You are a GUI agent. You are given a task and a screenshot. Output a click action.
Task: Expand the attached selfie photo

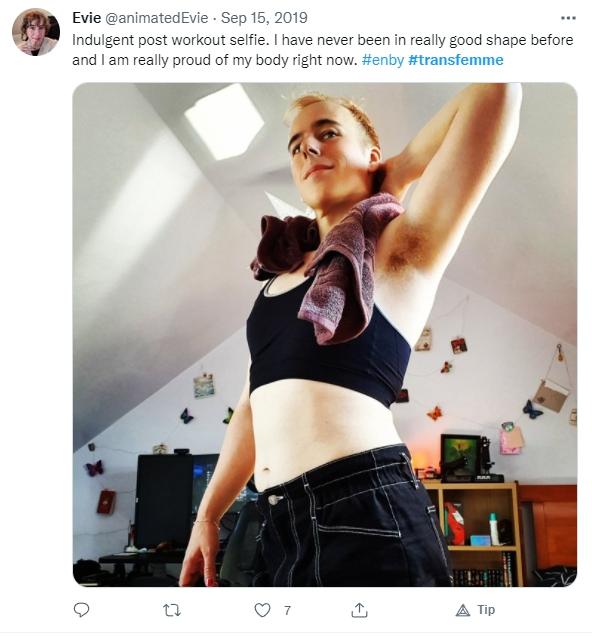coord(325,334)
